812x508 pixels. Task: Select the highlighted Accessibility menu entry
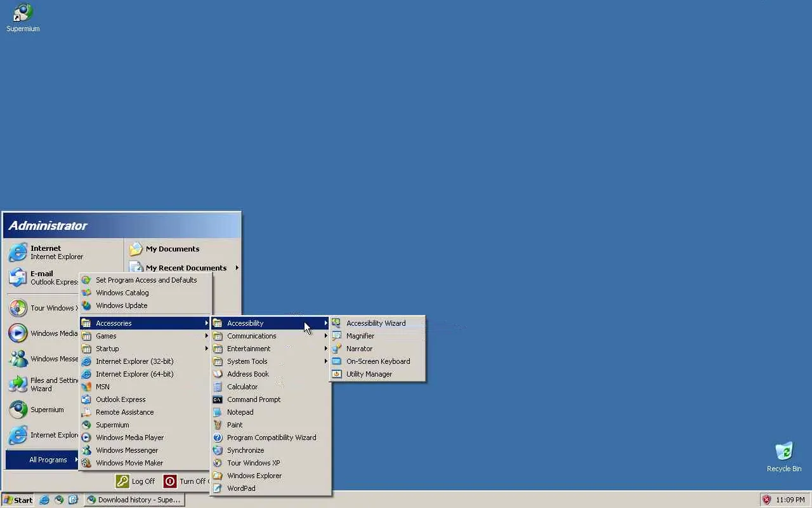271,323
